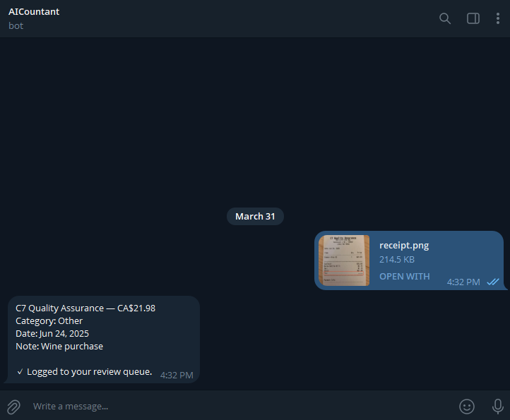The width and height of the screenshot is (510, 420).
Task: Open the search in chat icon
Action: (444, 18)
